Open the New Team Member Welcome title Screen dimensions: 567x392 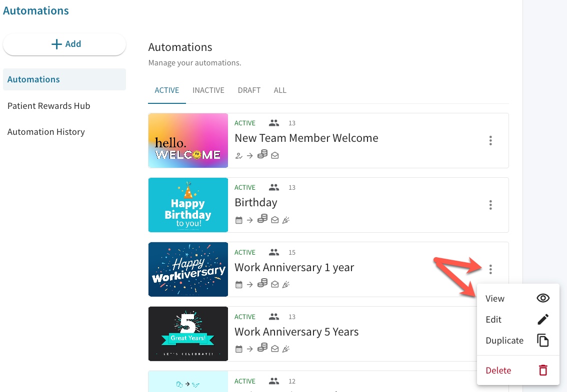[306, 138]
